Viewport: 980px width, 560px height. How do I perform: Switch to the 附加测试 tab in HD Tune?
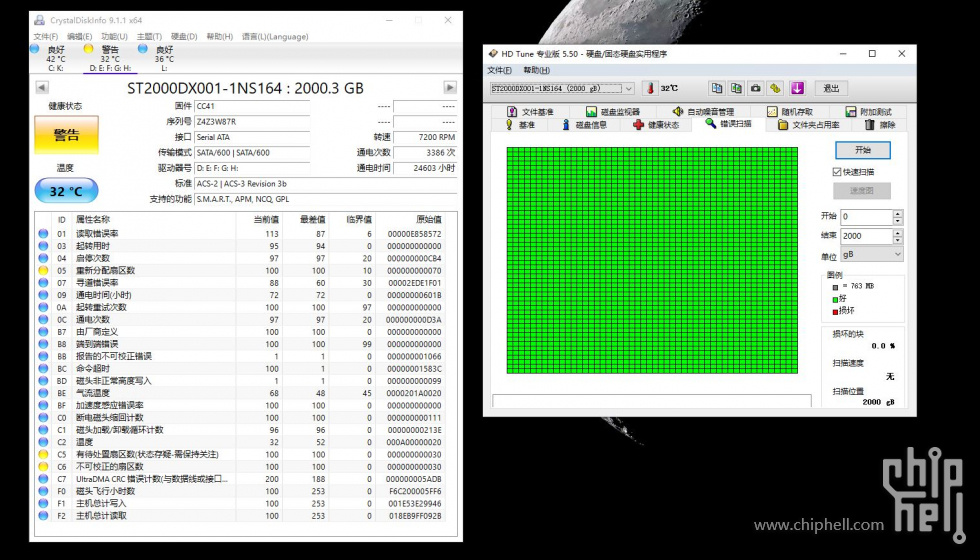click(x=869, y=112)
